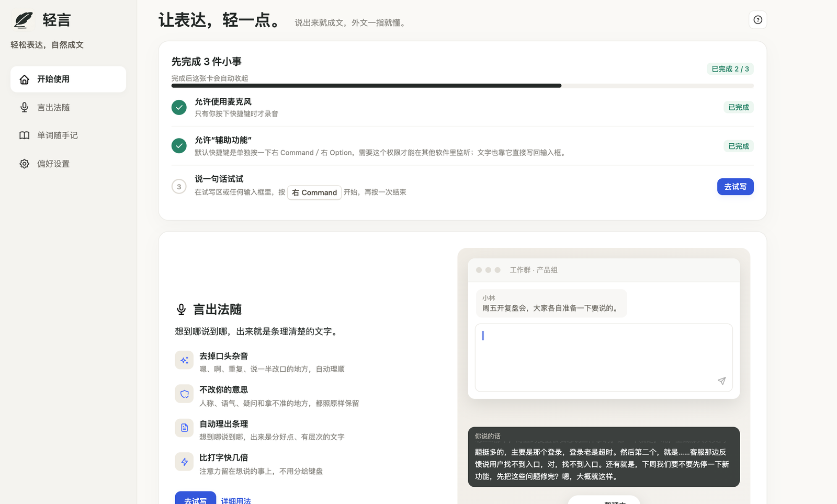This screenshot has width=837, height=504.
Task: Click the green check for 允许"辅助功能"
Action: (179, 146)
